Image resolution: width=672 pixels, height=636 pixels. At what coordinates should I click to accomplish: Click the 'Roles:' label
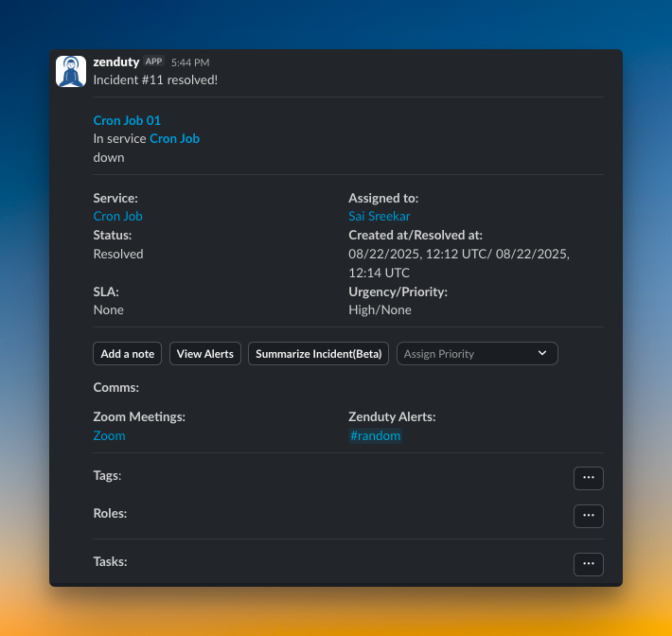coord(110,513)
